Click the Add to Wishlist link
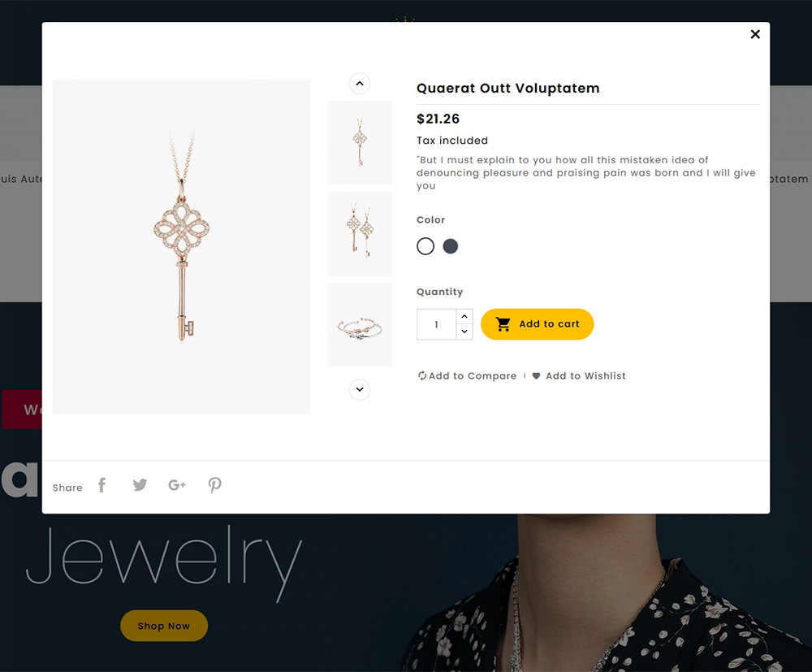812x672 pixels. (x=579, y=376)
